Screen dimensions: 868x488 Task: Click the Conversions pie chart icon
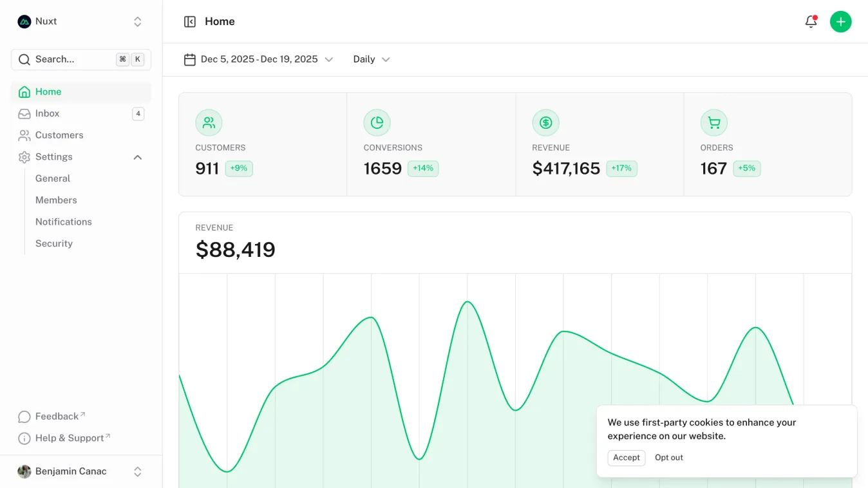pos(377,122)
